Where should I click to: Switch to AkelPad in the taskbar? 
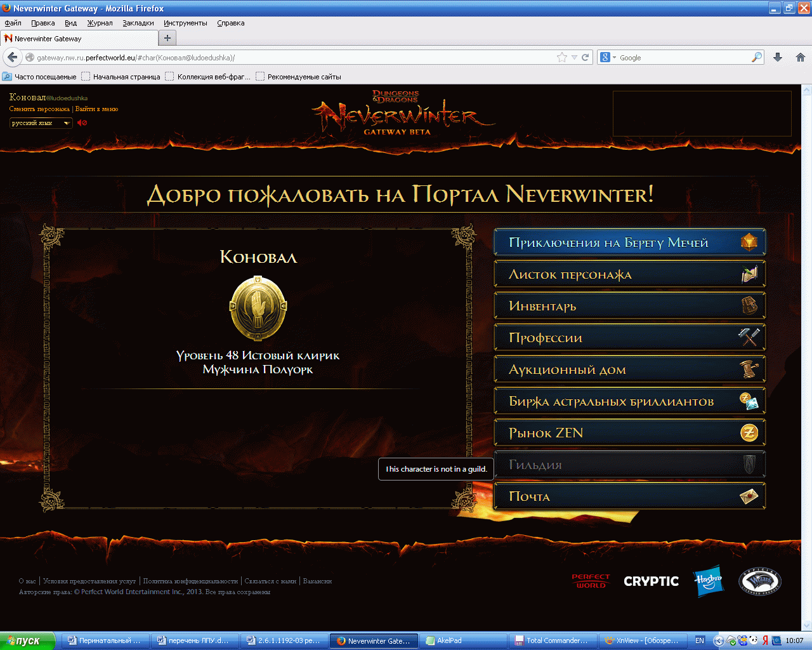463,640
